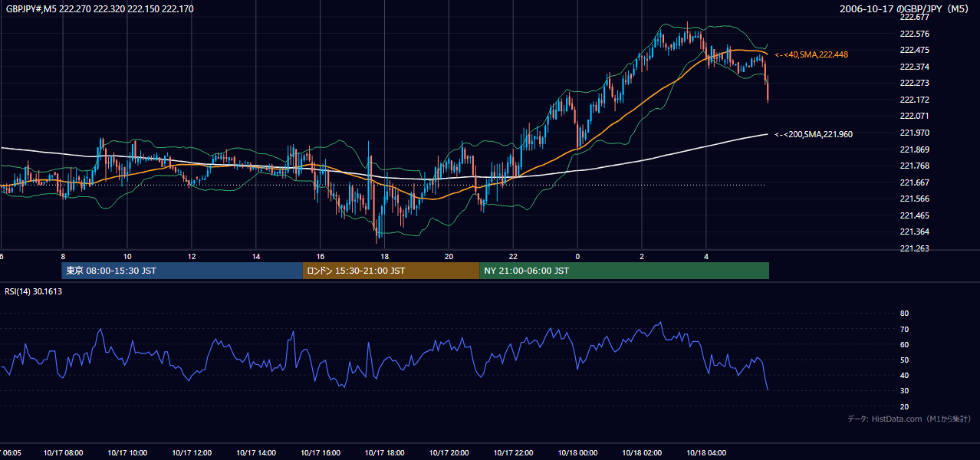The image size is (980, 460).
Task: Click the 221.566 price axis label
Action: (x=914, y=199)
